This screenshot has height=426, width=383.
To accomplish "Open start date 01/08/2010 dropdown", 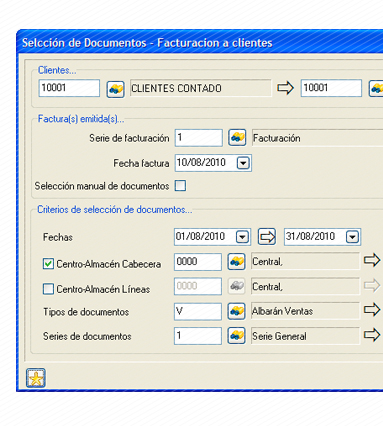I will pyautogui.click(x=242, y=237).
